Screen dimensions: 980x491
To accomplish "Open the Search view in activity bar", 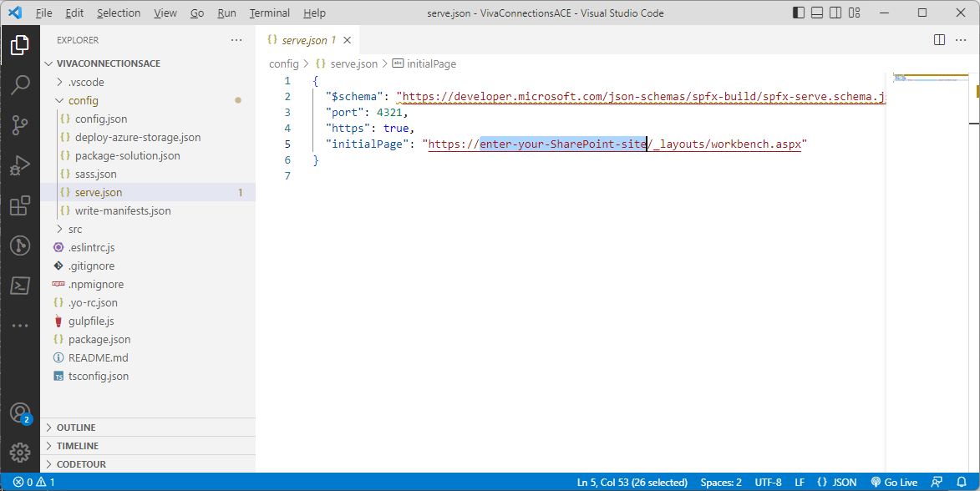I will pos(20,84).
